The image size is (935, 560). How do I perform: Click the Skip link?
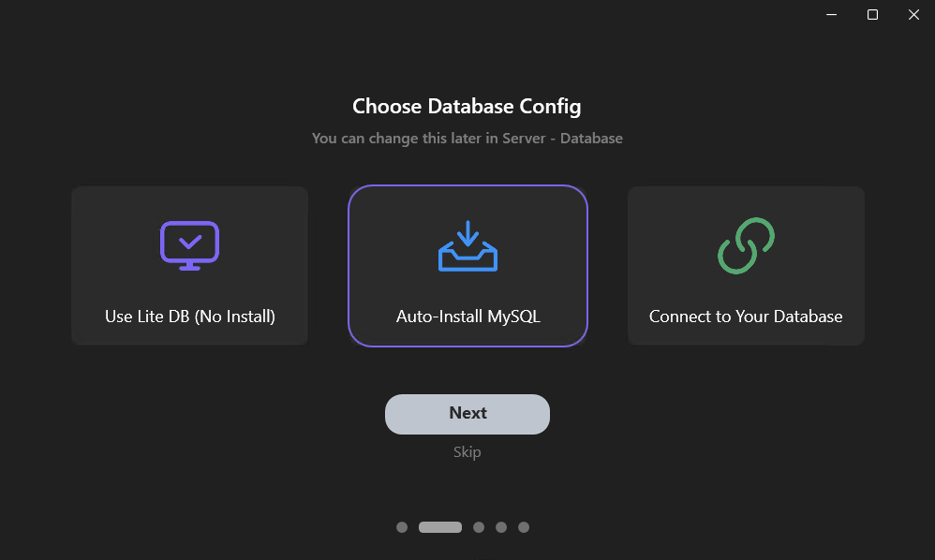467,451
